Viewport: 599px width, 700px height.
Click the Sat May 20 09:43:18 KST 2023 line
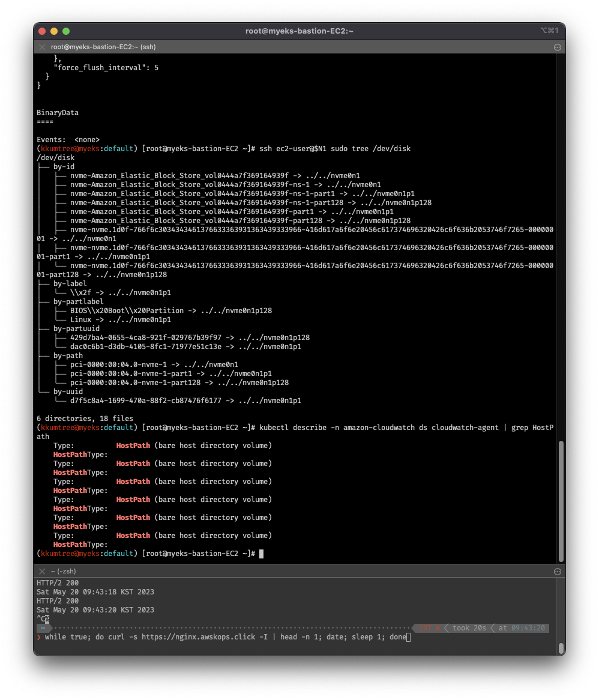(95, 592)
